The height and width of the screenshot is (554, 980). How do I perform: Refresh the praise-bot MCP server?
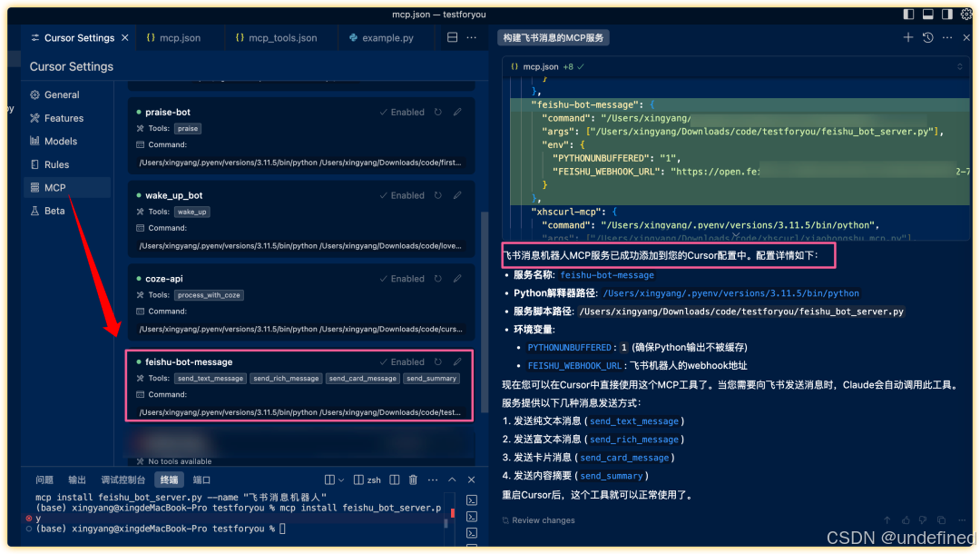point(438,113)
